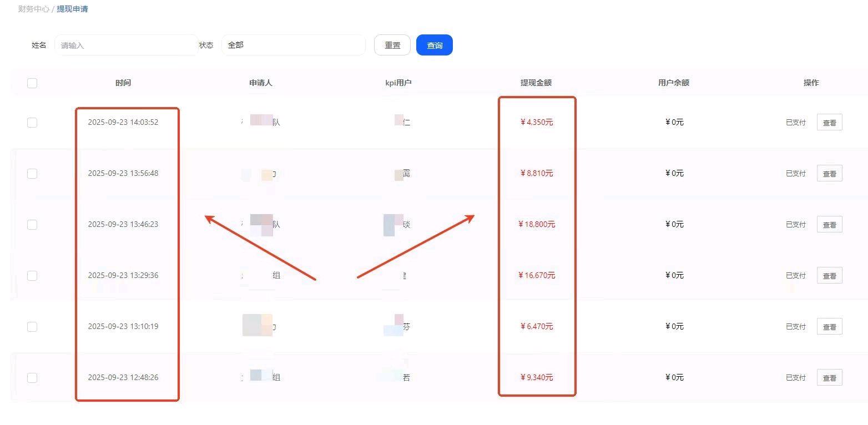Check the row checkbox for 2025-09-23 13:29:36
Screen dimensions: 868x425
32,275
